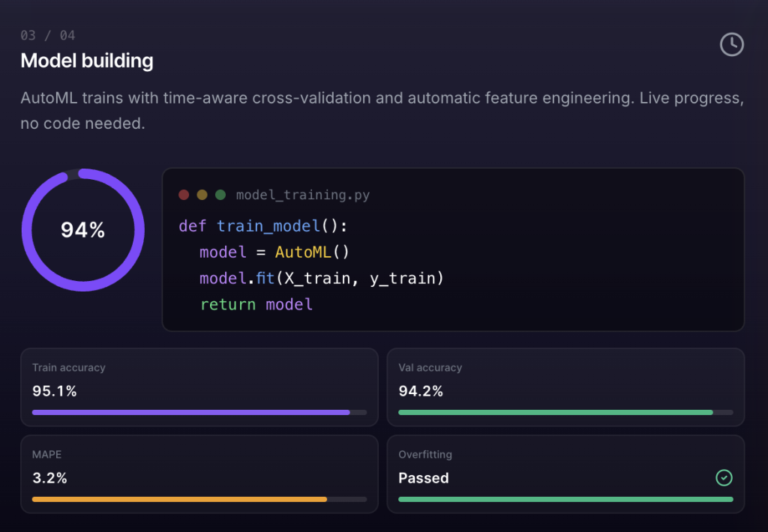Image resolution: width=768 pixels, height=532 pixels.
Task: Click the AutoML() call in the code
Action: (312, 252)
